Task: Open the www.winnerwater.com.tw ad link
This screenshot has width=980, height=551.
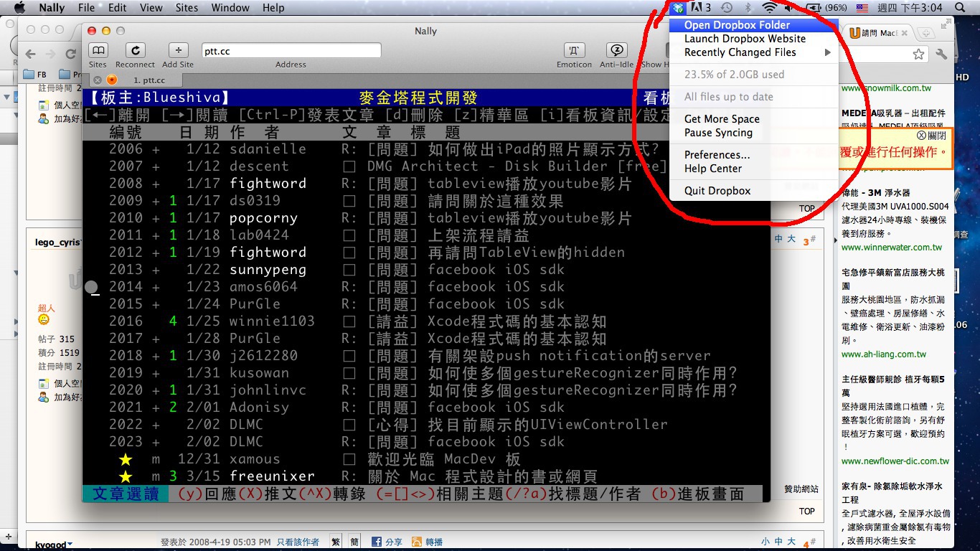Action: click(892, 248)
